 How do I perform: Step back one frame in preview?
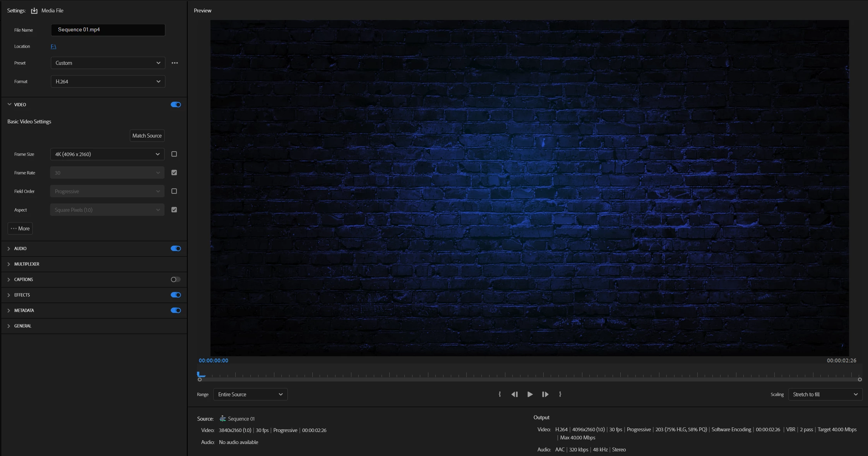point(514,395)
